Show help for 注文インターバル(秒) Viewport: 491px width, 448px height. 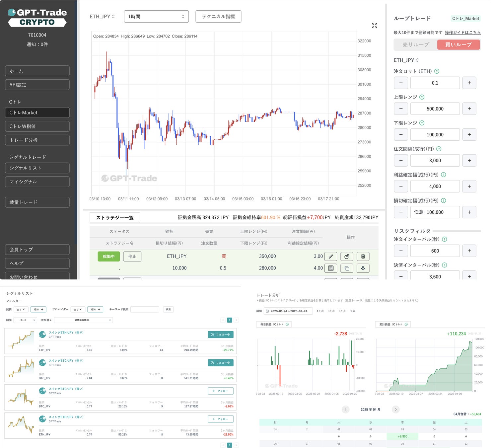445,239
